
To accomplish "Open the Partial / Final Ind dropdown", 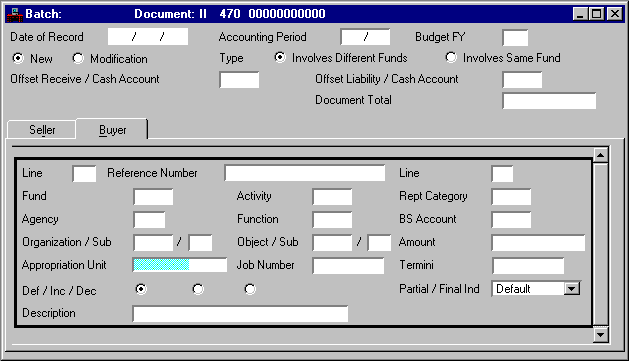I will 572,289.
